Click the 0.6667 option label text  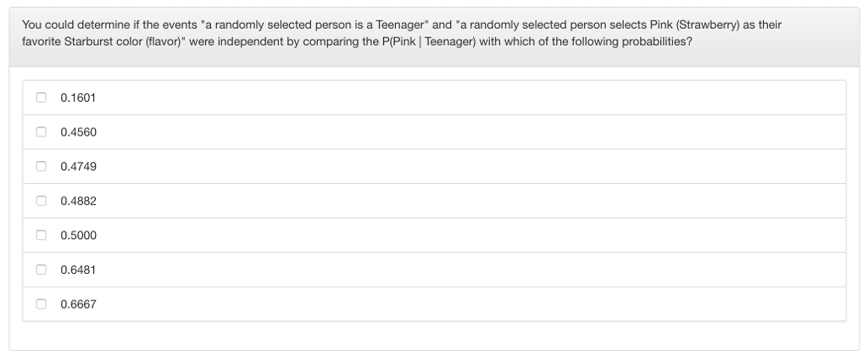pyautogui.click(x=78, y=304)
